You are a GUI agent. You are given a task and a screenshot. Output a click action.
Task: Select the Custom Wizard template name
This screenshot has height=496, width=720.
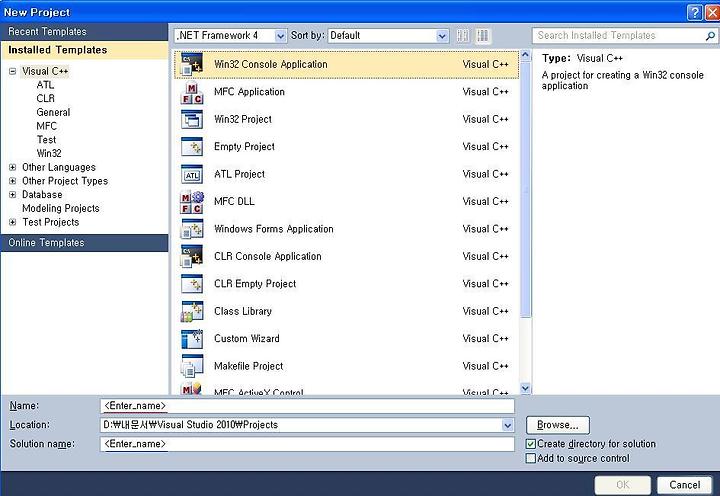tap(247, 339)
